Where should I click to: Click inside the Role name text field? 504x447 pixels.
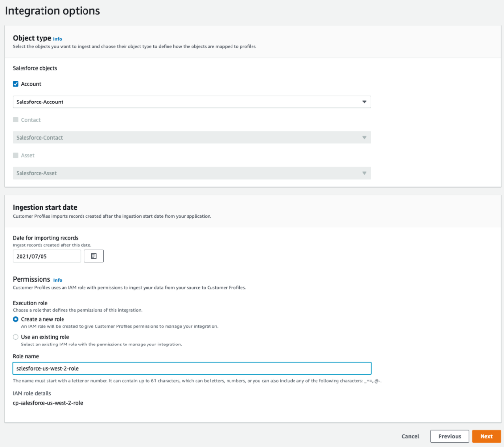(190, 368)
